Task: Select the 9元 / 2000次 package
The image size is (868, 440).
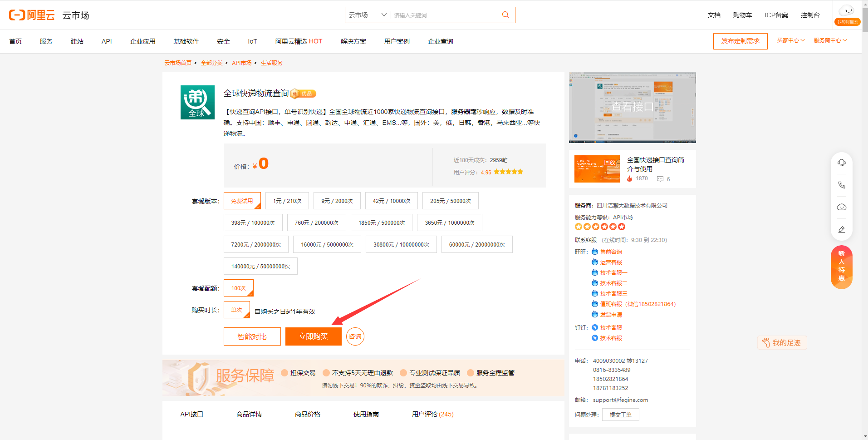Action: point(337,201)
